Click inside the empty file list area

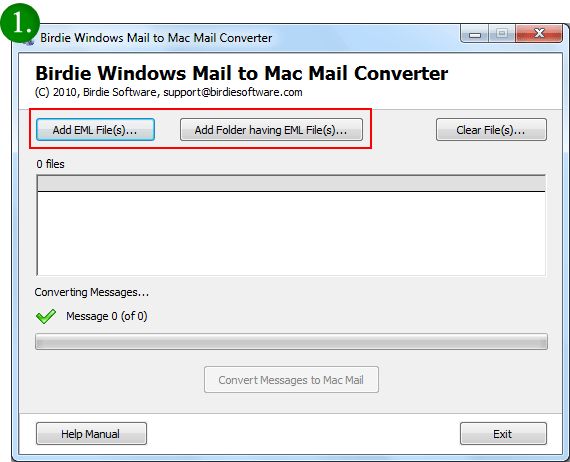pos(291,233)
